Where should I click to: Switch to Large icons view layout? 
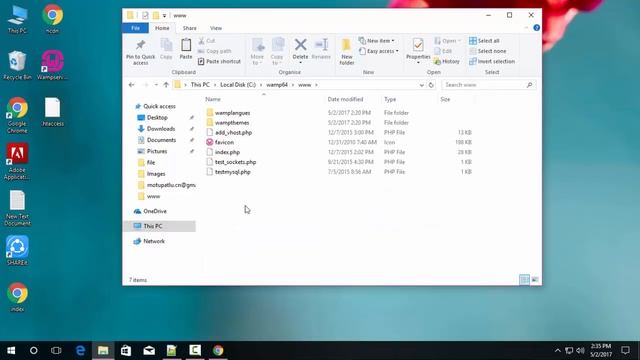click(x=535, y=280)
